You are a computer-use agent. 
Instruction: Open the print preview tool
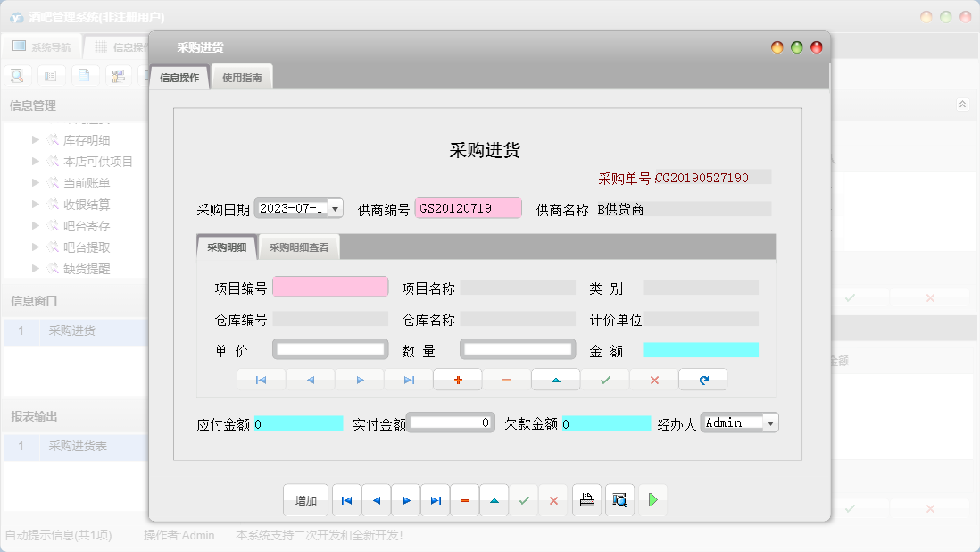619,500
